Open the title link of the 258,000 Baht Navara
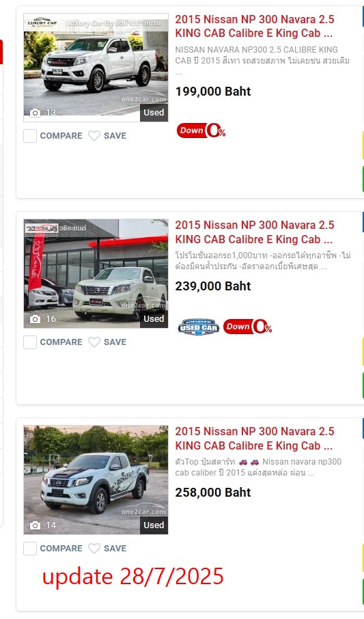This screenshot has width=364, height=619. [255, 438]
